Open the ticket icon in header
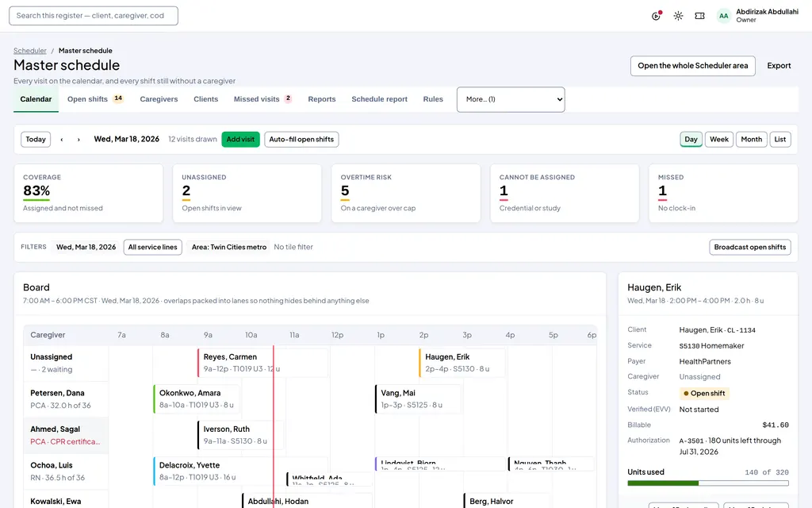Image resolution: width=812 pixels, height=508 pixels. (x=699, y=16)
